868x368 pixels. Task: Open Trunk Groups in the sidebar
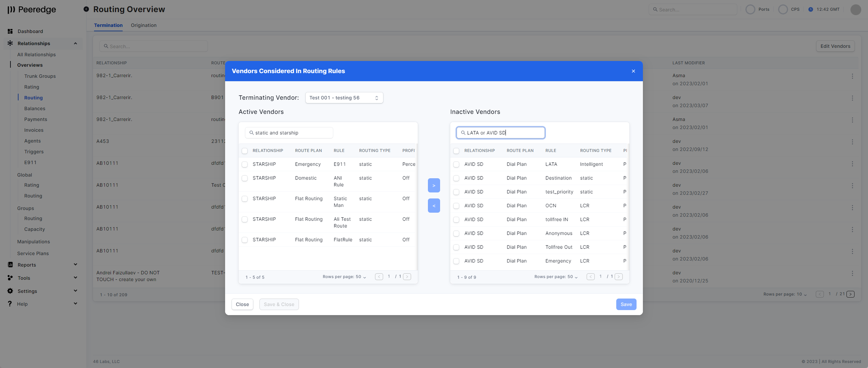[40, 76]
